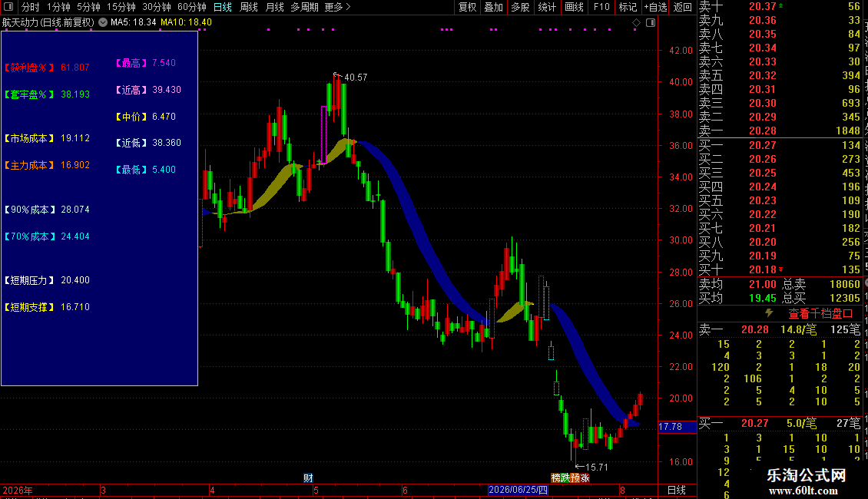Click the buy queue header 买一 5.0/笔
The width and height of the screenshot is (868, 499).
point(780,424)
